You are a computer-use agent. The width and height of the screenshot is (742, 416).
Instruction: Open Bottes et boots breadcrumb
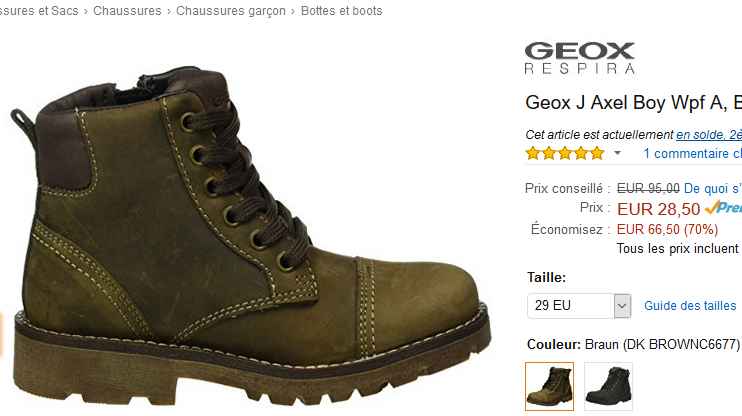pos(342,10)
